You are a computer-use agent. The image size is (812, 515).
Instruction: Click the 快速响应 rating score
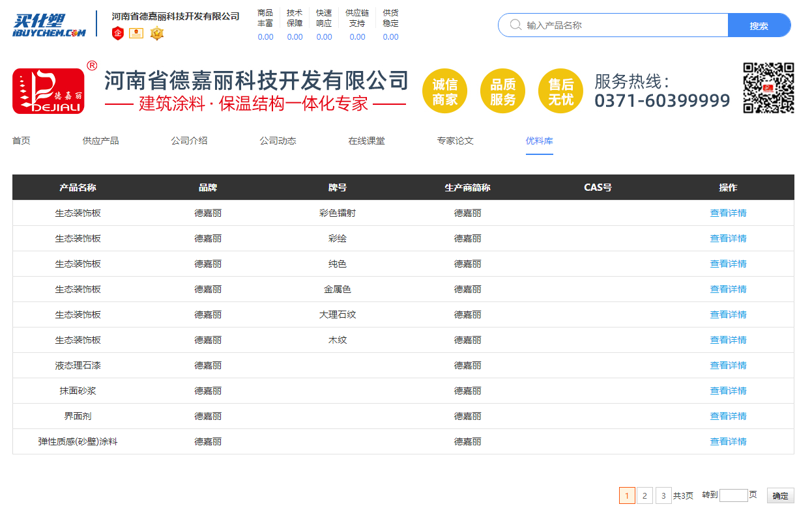click(324, 37)
